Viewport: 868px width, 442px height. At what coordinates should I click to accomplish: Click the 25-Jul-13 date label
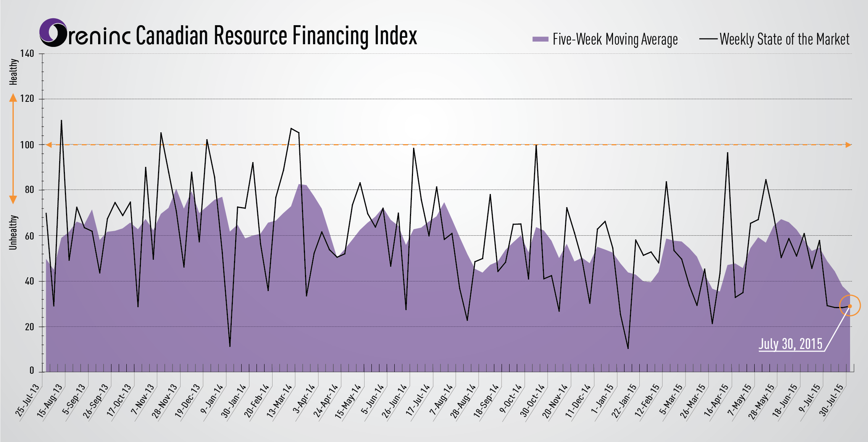coord(27,400)
